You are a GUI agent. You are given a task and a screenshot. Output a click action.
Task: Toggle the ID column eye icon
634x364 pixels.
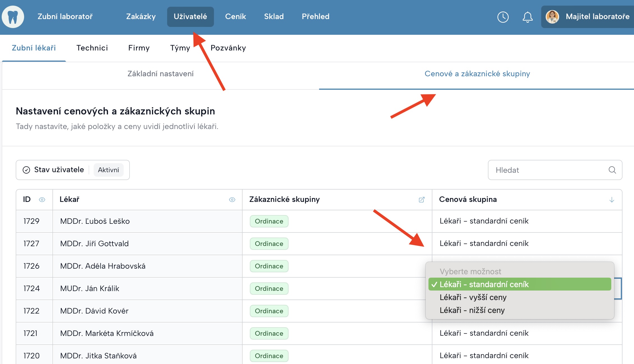42,200
